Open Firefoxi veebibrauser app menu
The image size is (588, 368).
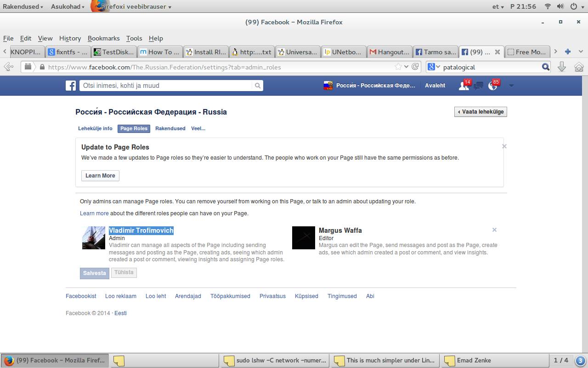pos(131,6)
